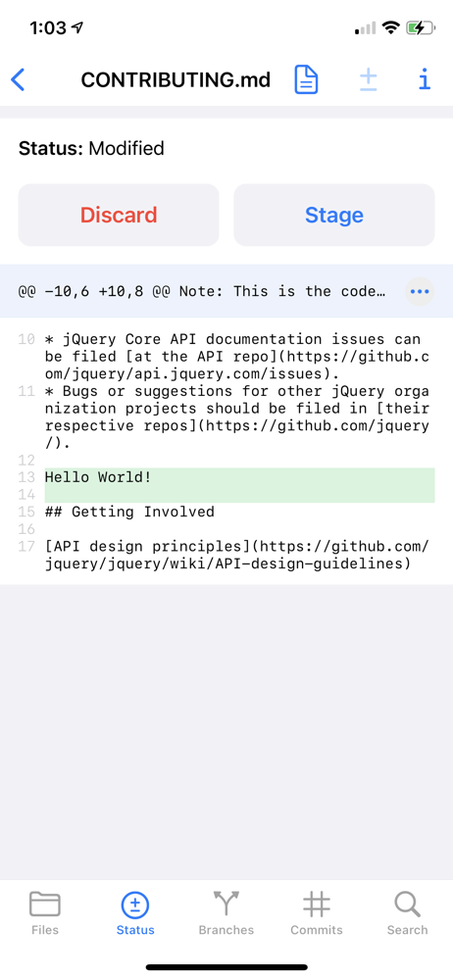The height and width of the screenshot is (980, 453).
Task: Select the Status tab
Action: (135, 913)
